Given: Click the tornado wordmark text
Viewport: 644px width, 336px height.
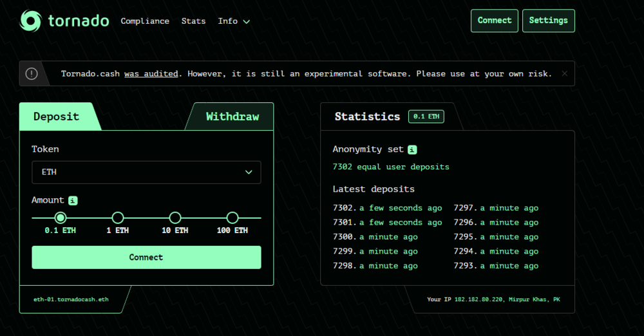Looking at the screenshot, I should click(x=79, y=21).
